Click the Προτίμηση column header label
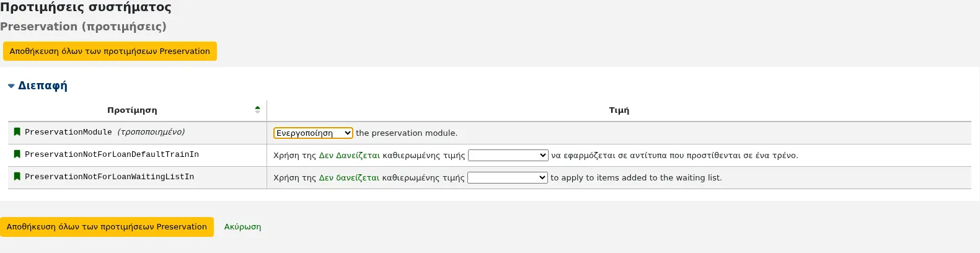 point(132,110)
